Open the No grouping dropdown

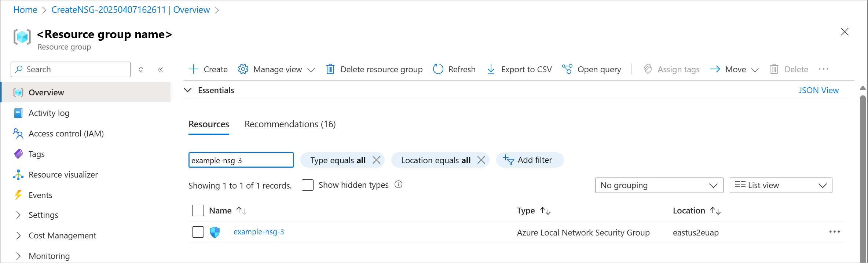[659, 185]
